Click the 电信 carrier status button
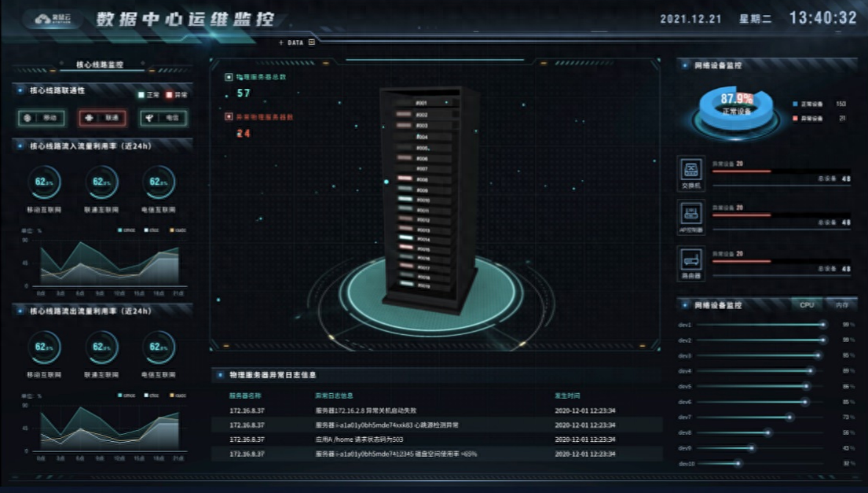The width and height of the screenshot is (868, 493). coord(163,117)
